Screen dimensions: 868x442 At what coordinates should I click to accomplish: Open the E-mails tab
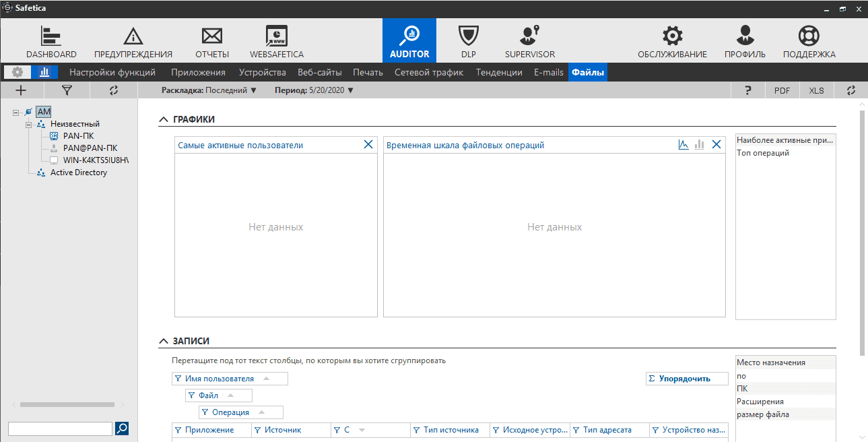click(x=549, y=72)
